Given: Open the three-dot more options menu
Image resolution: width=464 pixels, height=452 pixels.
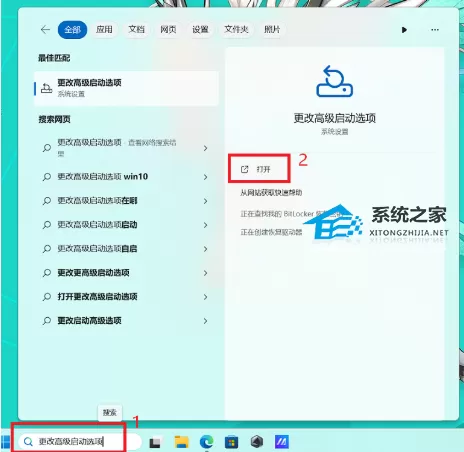Looking at the screenshot, I should coord(435,30).
